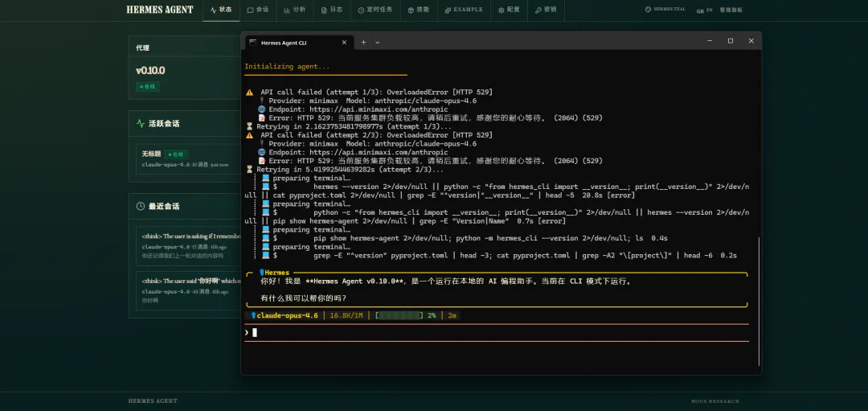Click the Hermes caduceus icon in reply header
This screenshot has width=868, height=411.
click(x=261, y=273)
